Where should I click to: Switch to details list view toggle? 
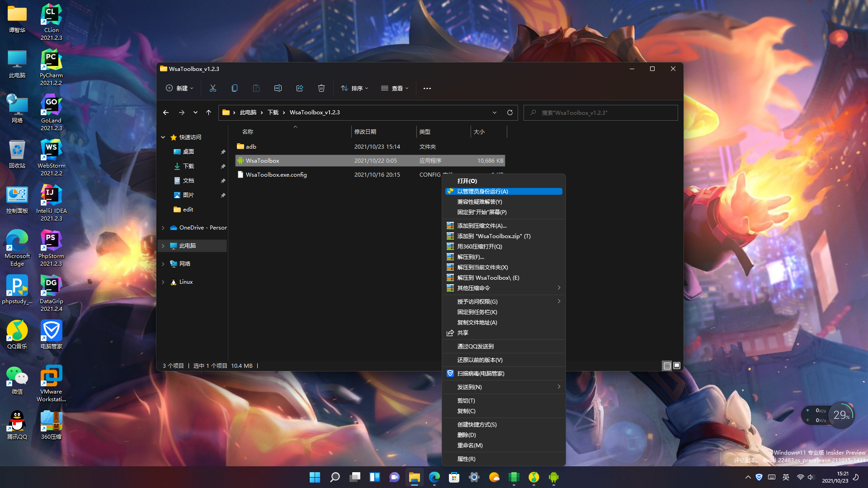tap(667, 366)
